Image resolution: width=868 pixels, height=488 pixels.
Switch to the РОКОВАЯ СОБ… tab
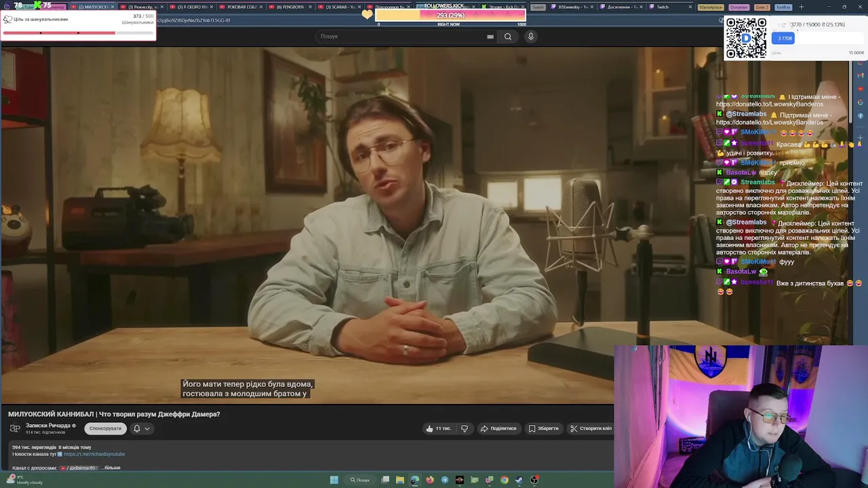coord(241,7)
